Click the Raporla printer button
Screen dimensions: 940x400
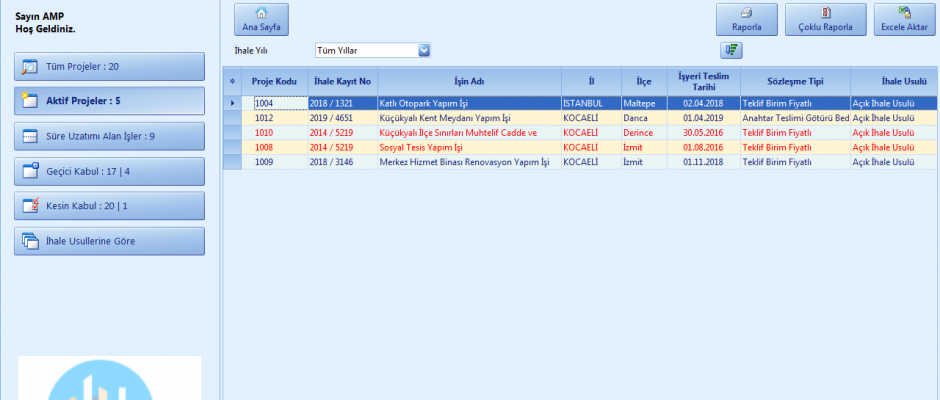point(746,20)
